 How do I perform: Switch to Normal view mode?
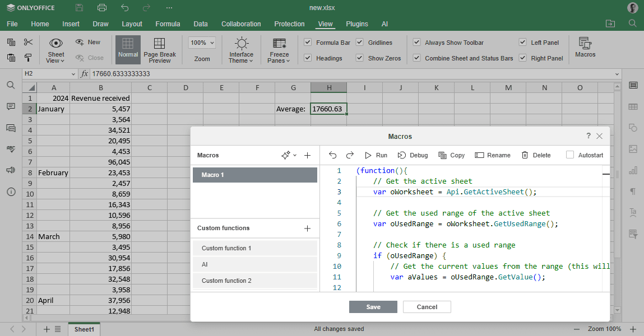pos(128,50)
